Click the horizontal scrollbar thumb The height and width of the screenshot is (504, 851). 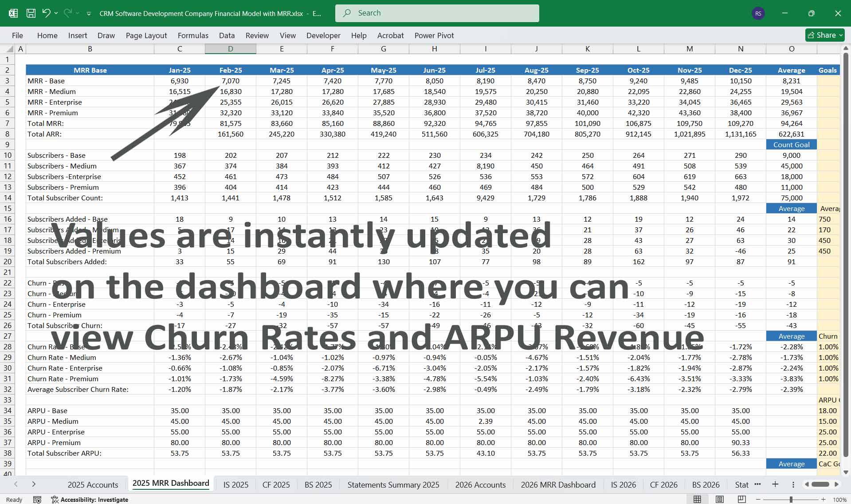(x=820, y=484)
